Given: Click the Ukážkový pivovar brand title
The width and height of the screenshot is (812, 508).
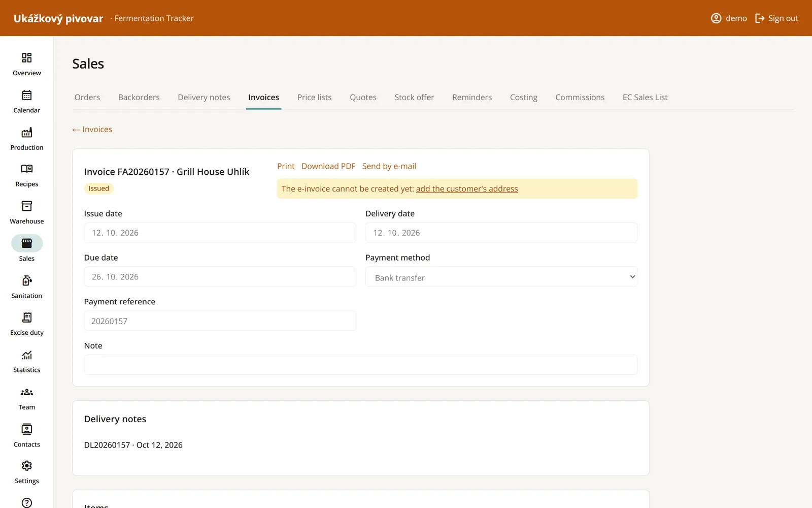Looking at the screenshot, I should (x=58, y=19).
